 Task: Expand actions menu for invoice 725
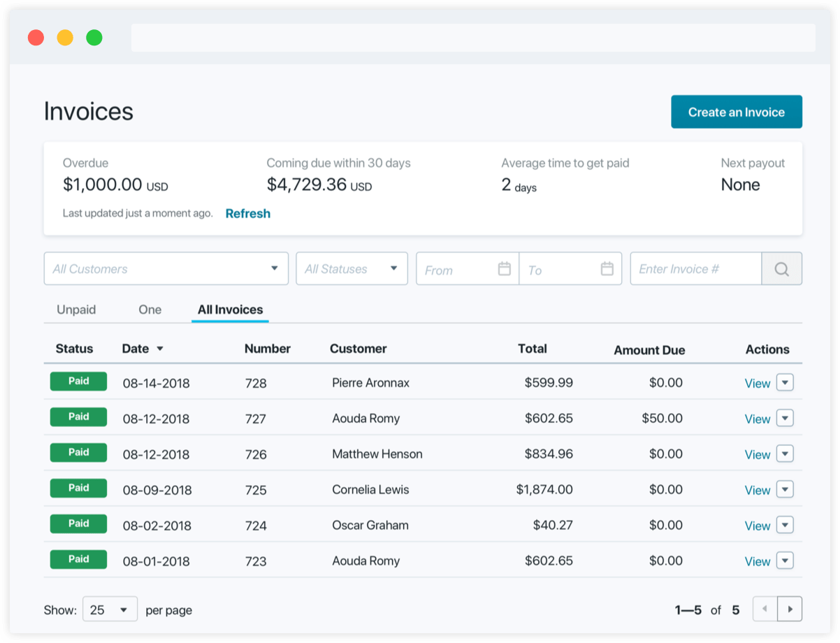[x=785, y=490]
